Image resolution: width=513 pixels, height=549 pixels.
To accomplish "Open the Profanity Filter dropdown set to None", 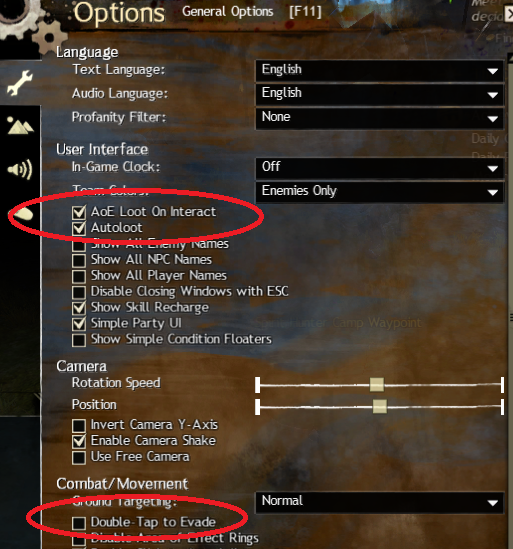I will (380, 118).
